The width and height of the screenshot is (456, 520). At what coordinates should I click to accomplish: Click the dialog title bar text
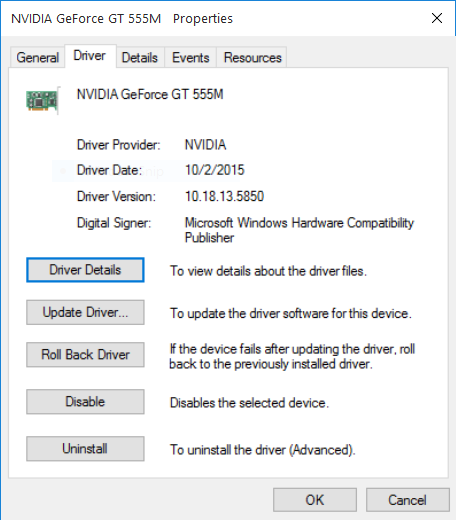pos(122,19)
